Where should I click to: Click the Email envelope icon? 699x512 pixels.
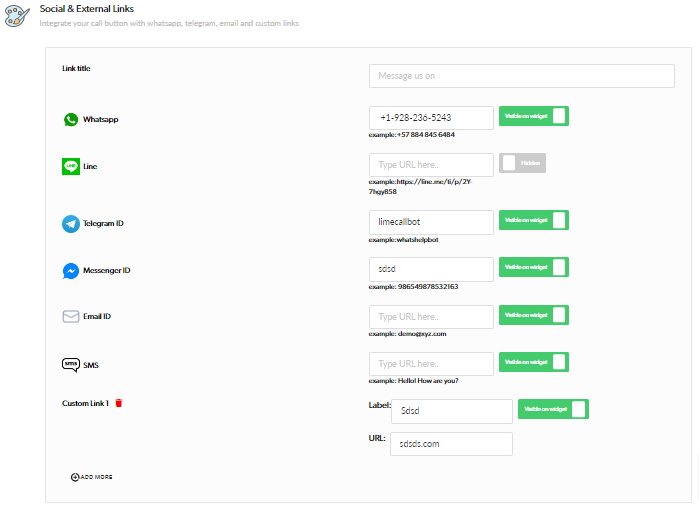71,317
